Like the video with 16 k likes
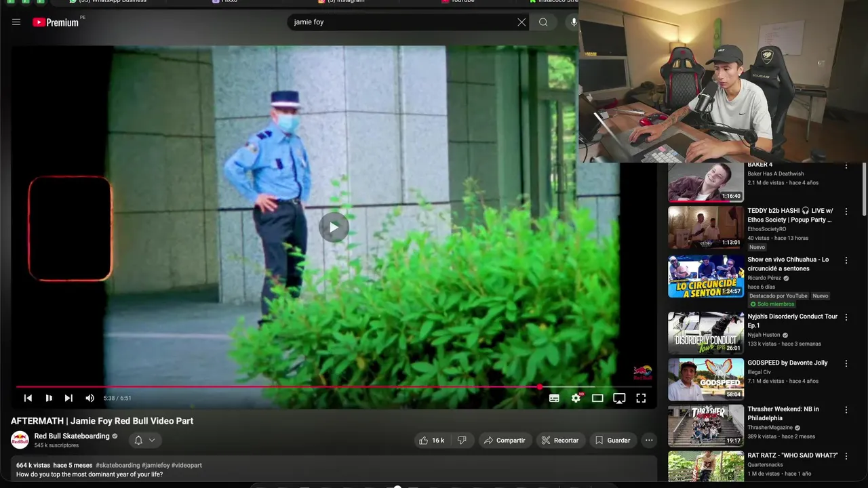This screenshot has width=868, height=488. click(x=432, y=441)
